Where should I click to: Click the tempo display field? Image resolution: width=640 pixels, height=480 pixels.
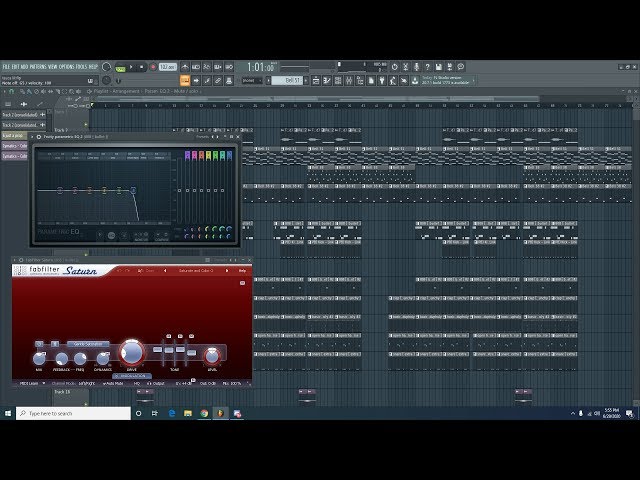pyautogui.click(x=167, y=67)
